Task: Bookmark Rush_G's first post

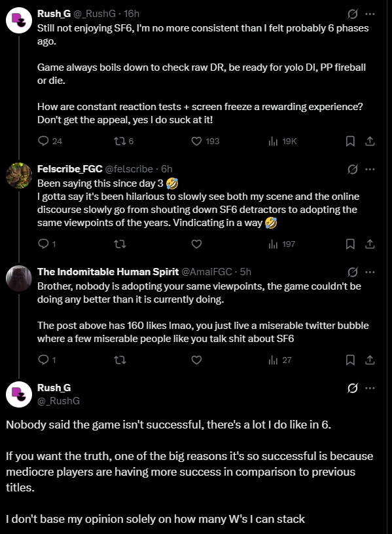Action: (x=350, y=141)
